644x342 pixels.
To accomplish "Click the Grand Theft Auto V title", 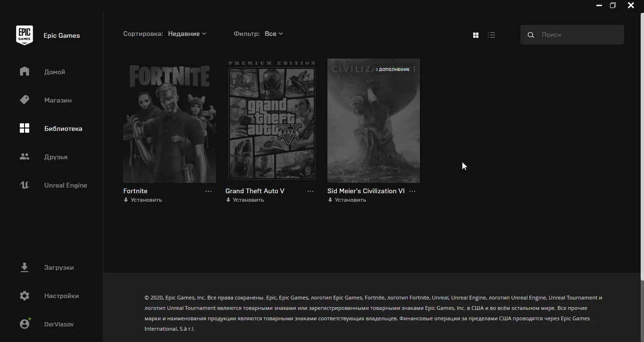I will (255, 191).
